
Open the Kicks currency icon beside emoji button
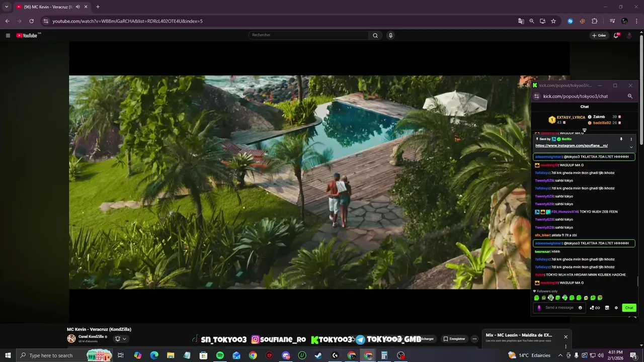pos(595,308)
